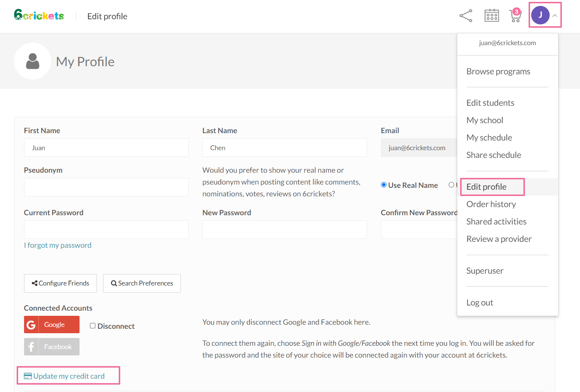580x392 pixels.
Task: Click into the Pseudonym text field
Action: tap(106, 187)
